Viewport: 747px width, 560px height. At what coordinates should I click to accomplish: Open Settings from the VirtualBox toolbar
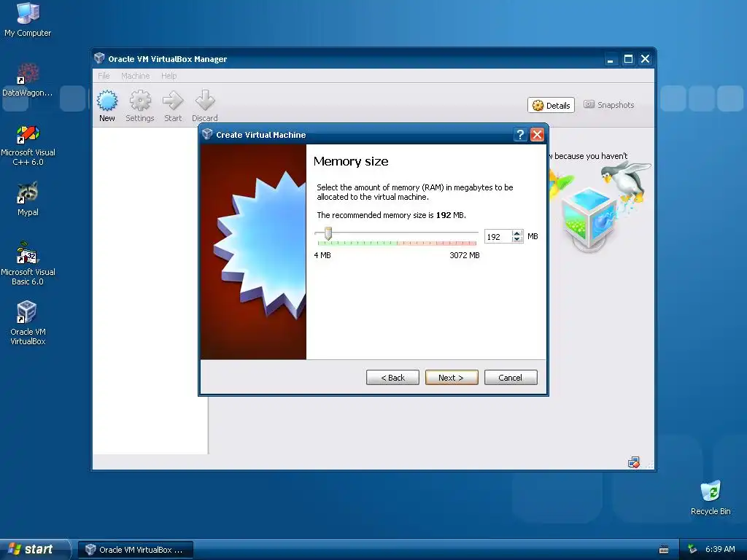click(140, 106)
